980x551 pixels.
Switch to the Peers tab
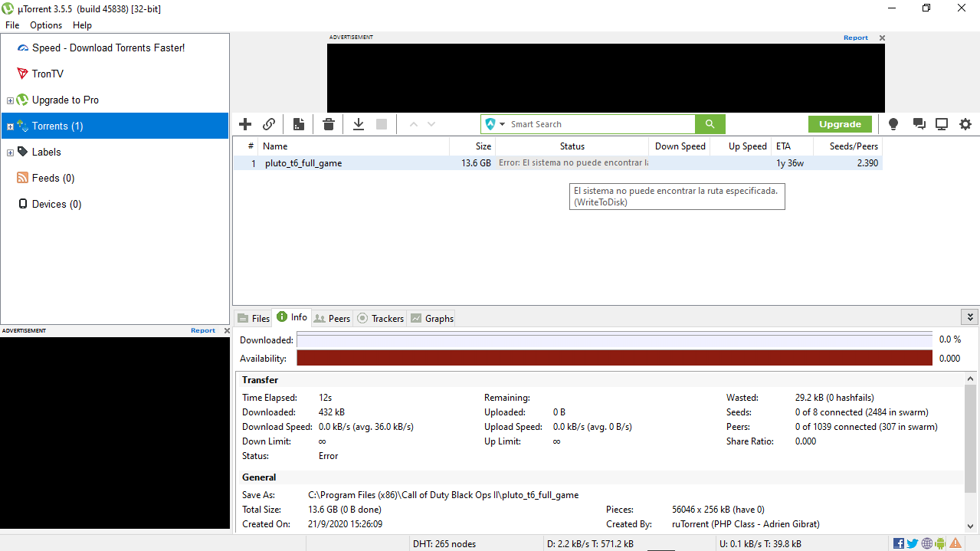click(332, 318)
